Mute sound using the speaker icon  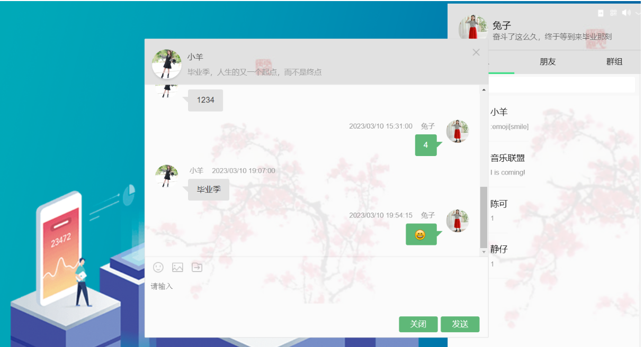tap(627, 13)
